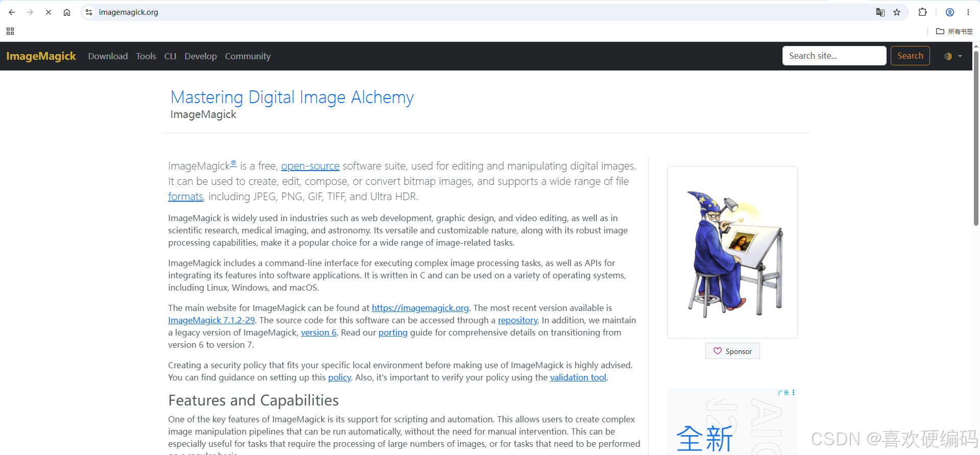Click the ImageMagick subtitle under the heading
The image size is (980, 455).
click(x=203, y=114)
